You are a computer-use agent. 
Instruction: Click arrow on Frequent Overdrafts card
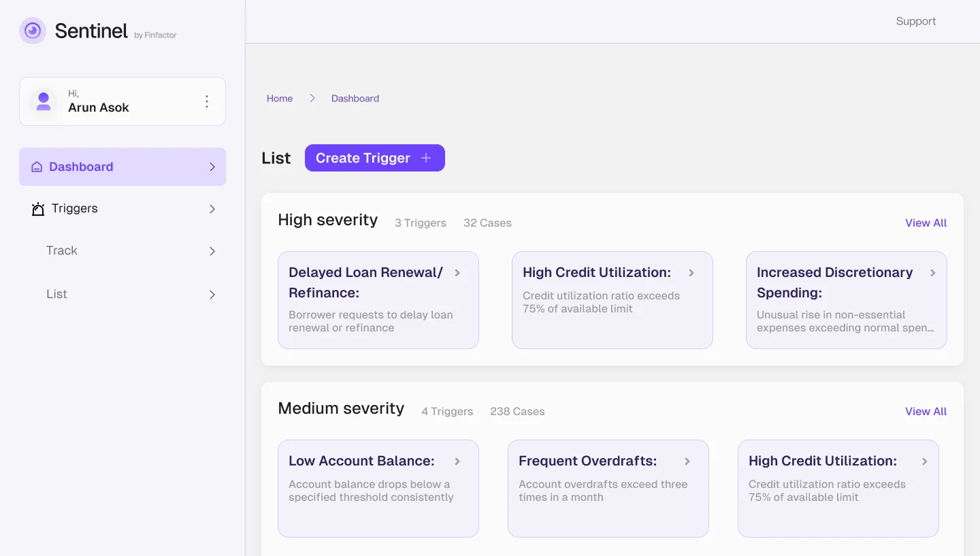pyautogui.click(x=687, y=461)
